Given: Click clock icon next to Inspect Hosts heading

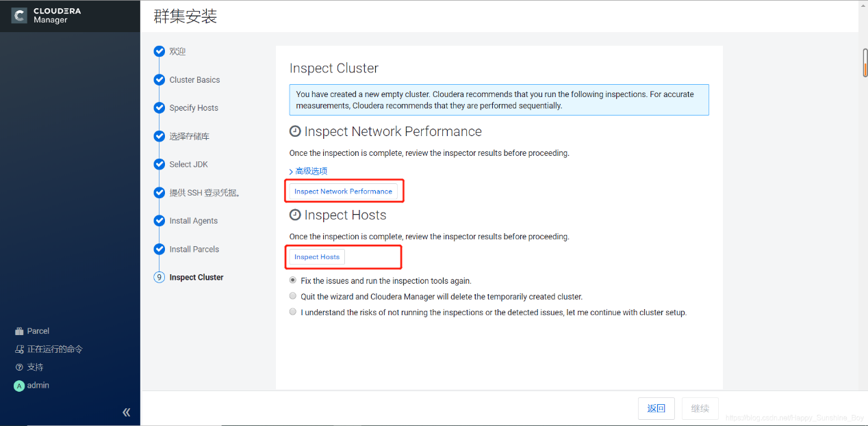Looking at the screenshot, I should pyautogui.click(x=295, y=215).
